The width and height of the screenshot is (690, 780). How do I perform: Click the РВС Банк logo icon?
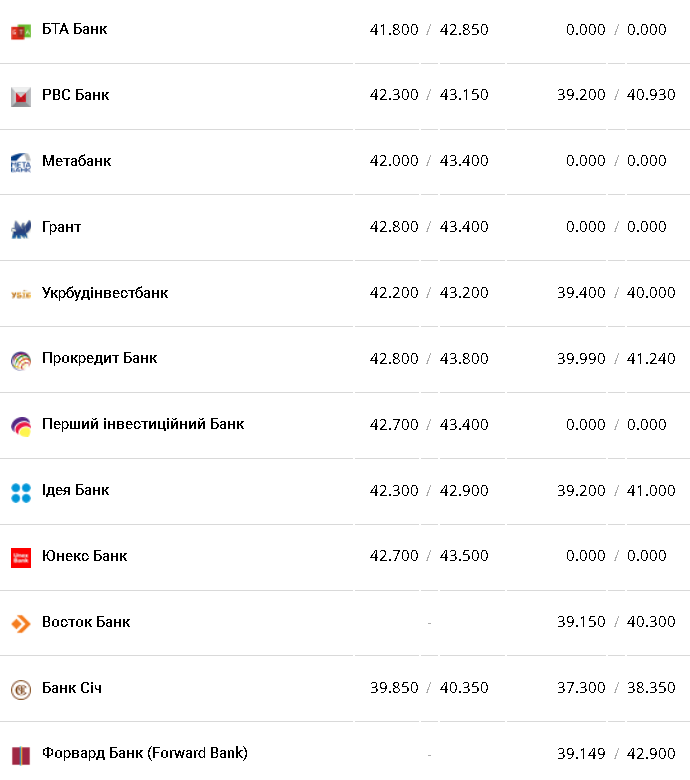[x=21, y=97]
